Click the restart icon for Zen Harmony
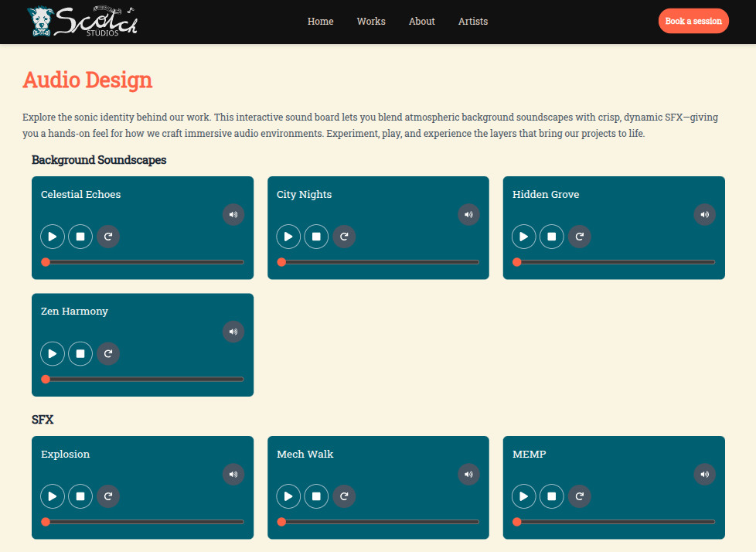Image resolution: width=756 pixels, height=552 pixels. 108,353
